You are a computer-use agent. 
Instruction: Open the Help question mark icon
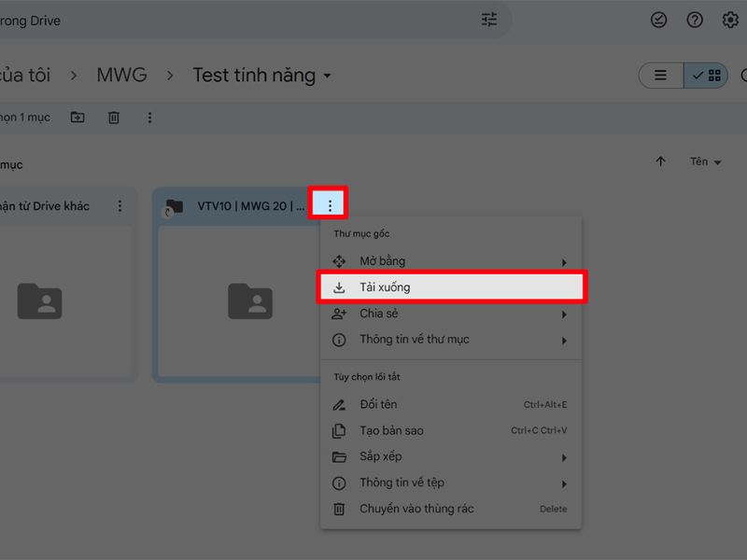tap(695, 20)
